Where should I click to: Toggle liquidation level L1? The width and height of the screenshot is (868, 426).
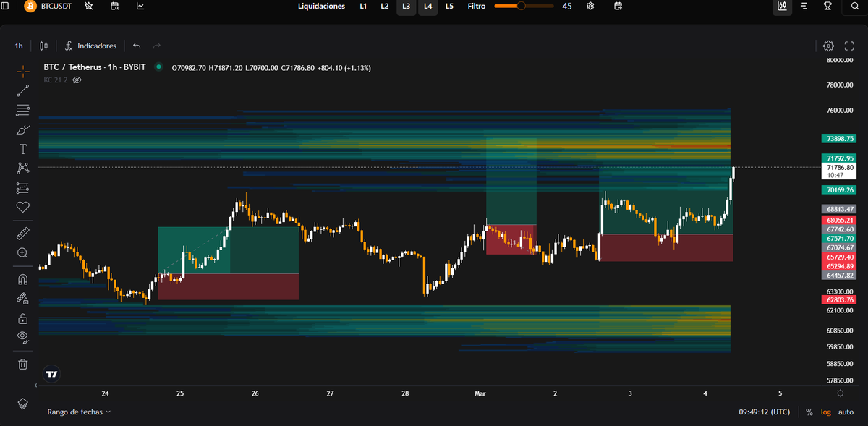coord(363,7)
